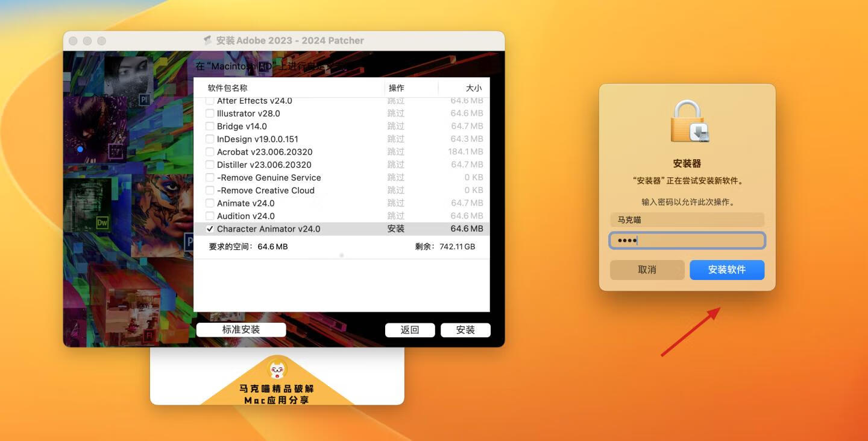Select the Character Animator v24.0 row name

coord(269,229)
